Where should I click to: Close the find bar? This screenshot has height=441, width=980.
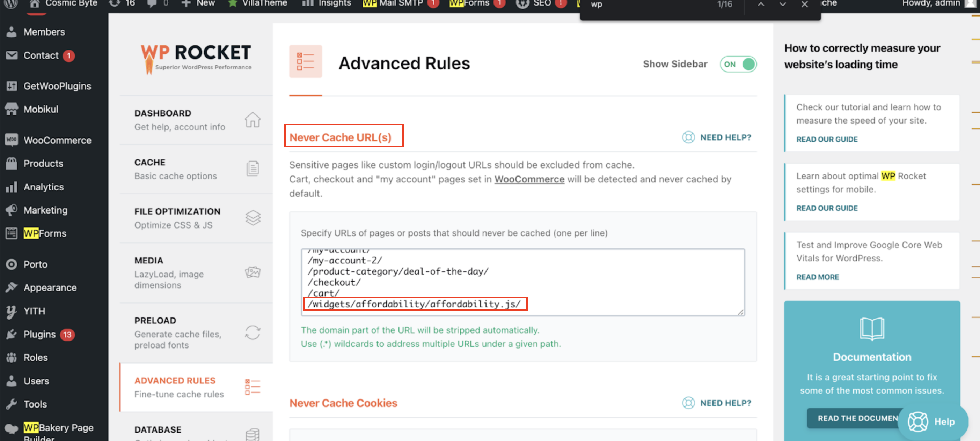(x=804, y=4)
